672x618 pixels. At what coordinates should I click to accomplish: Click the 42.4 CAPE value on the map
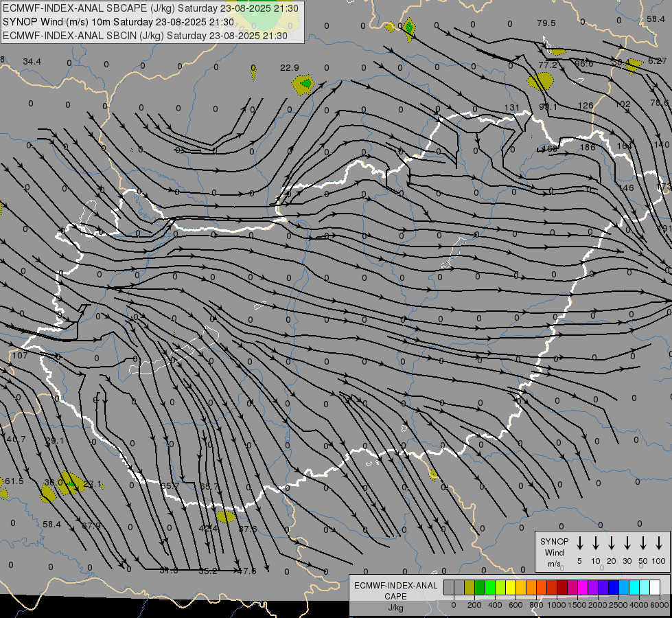tap(208, 529)
